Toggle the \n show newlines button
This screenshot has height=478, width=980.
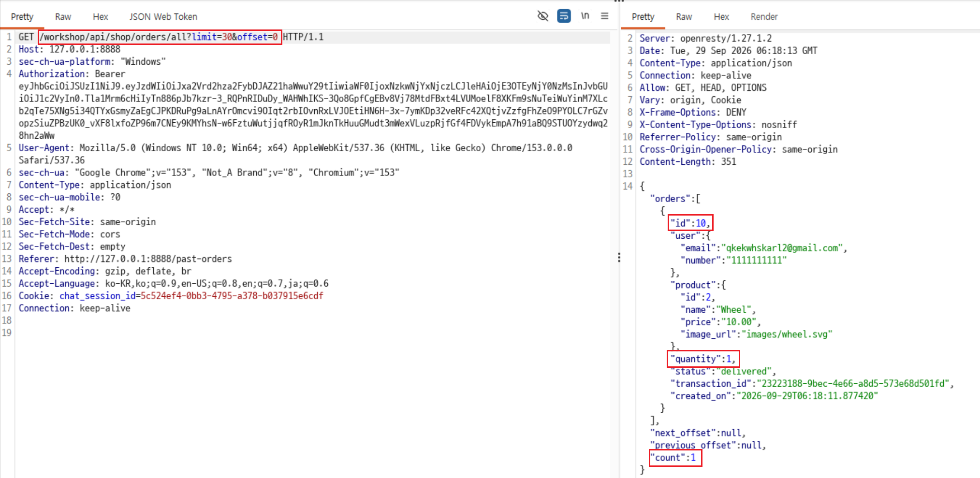[x=585, y=16]
